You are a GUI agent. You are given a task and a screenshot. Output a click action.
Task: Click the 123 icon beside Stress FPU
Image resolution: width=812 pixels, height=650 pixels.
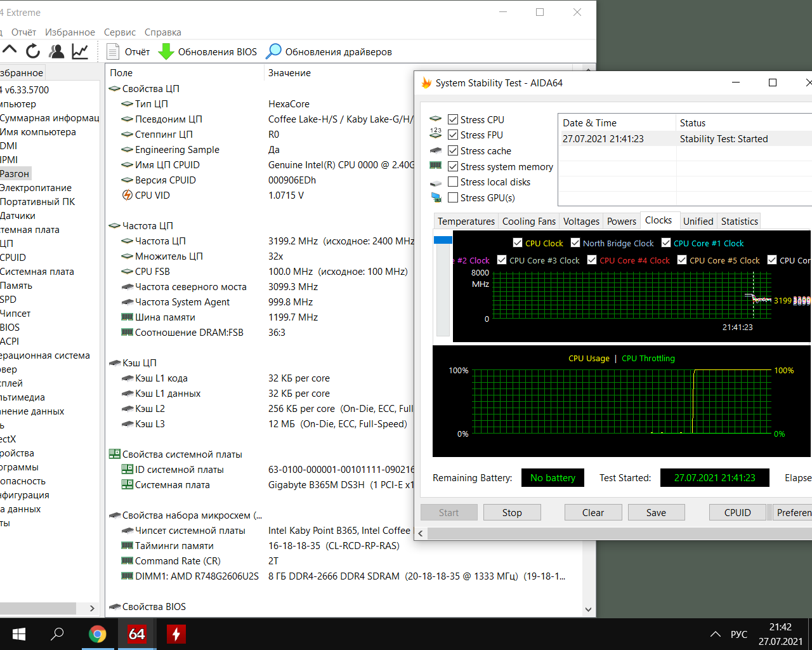(435, 135)
